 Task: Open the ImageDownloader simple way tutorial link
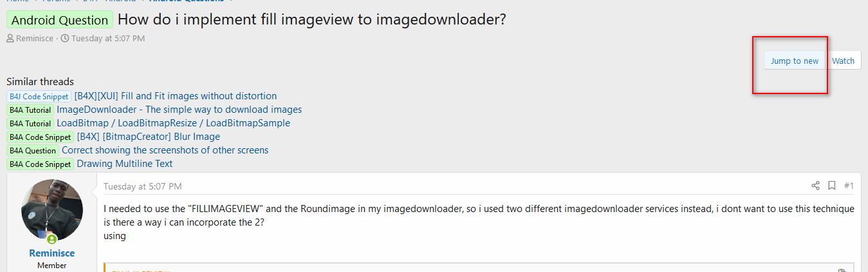click(x=179, y=110)
